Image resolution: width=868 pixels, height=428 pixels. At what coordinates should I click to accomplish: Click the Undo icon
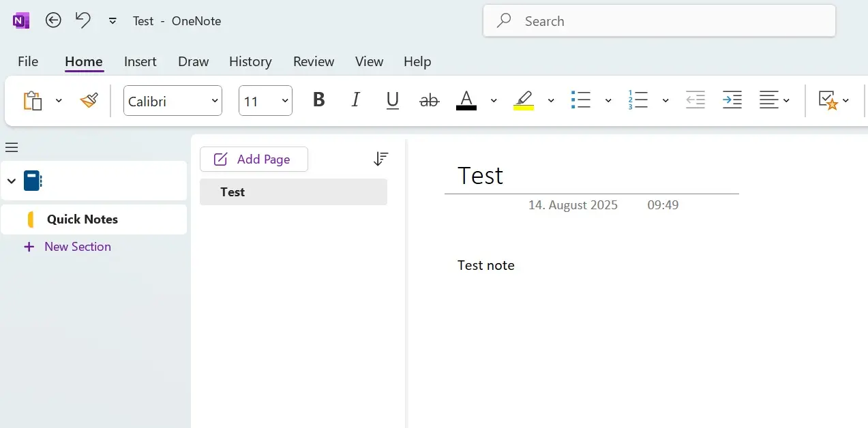(x=82, y=20)
